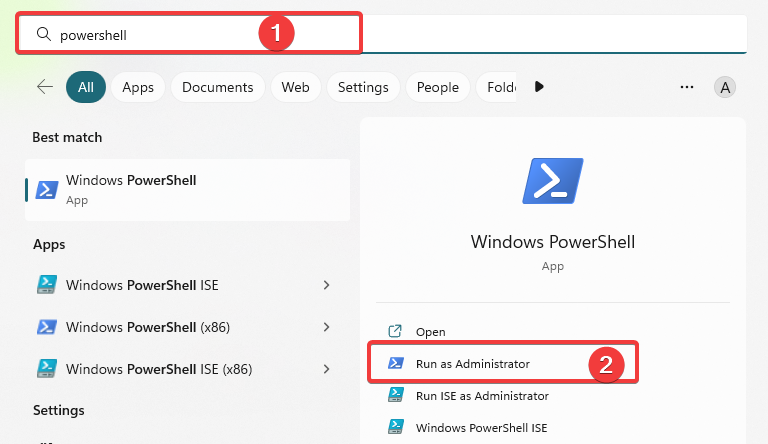Image resolution: width=768 pixels, height=444 pixels.
Task: Click the Apps section heading
Action: (49, 244)
